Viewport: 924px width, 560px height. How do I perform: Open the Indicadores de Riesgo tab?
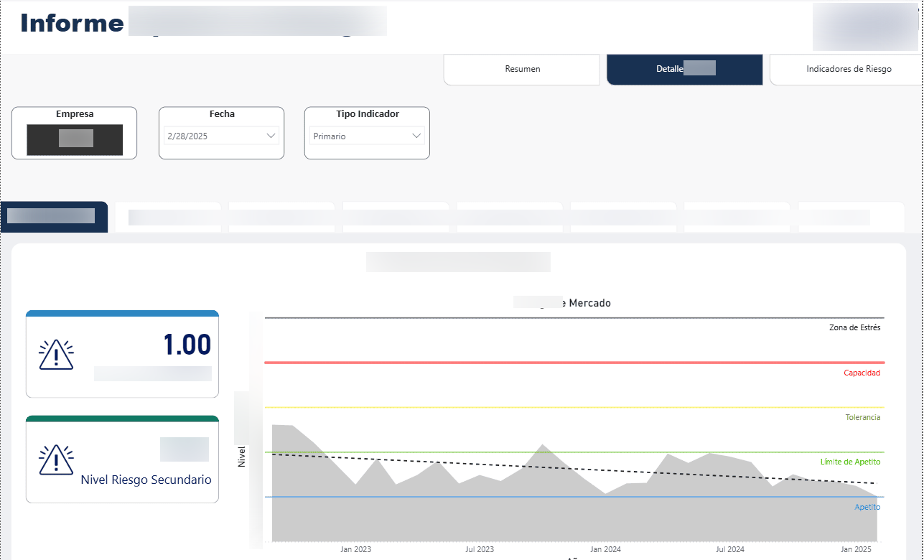pyautogui.click(x=848, y=70)
